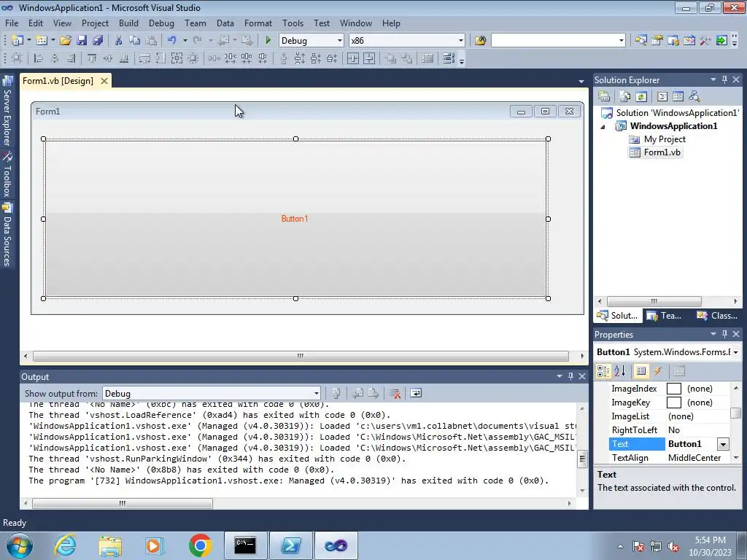
Task: Click the Extension Manager tools icon
Action: click(705, 41)
